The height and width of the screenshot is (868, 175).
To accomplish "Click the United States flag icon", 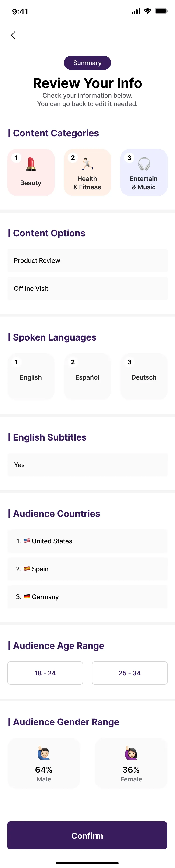I will (27, 541).
